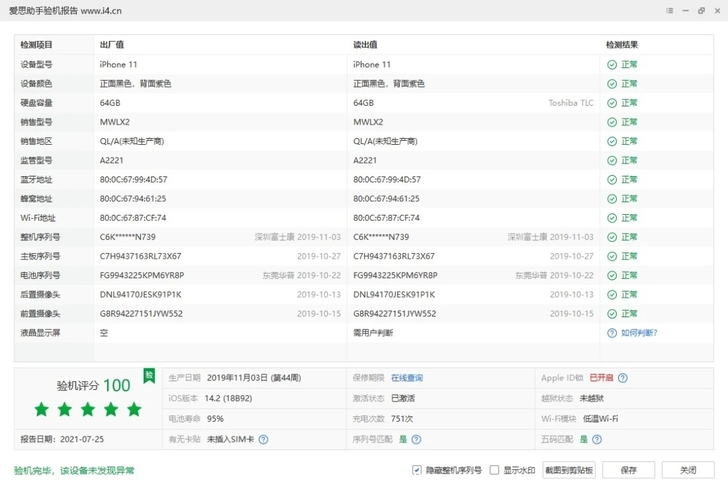
Task: Click the green check icon in 蓝牙地址 row
Action: pos(612,180)
